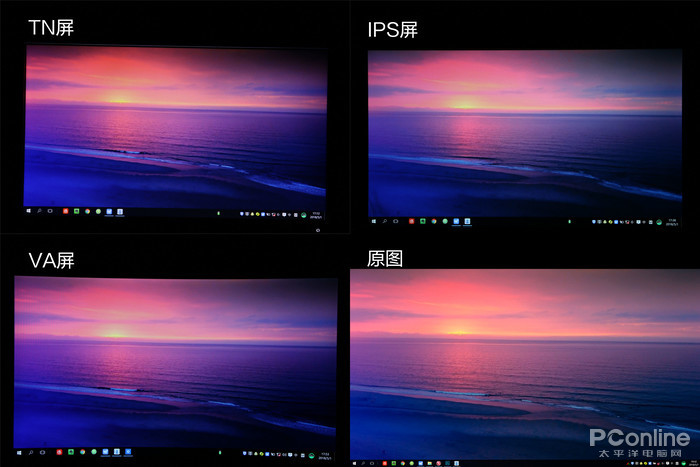
Task: Open green round tray icon on VA screen
Action: 312,456
